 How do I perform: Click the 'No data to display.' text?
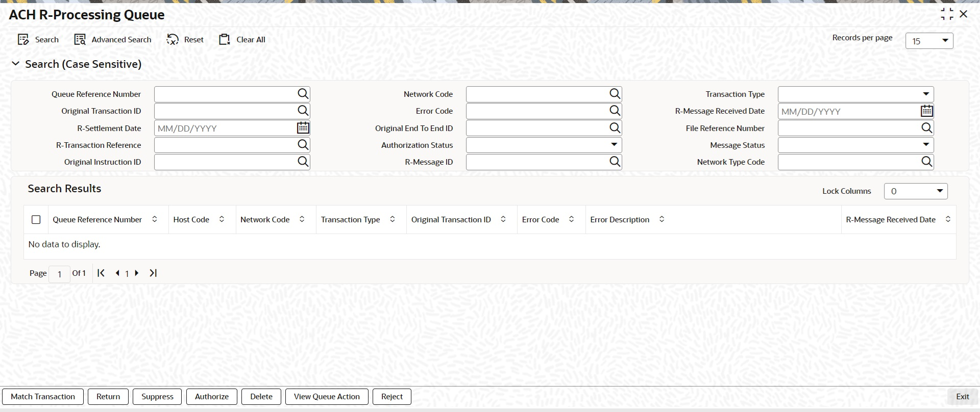pyautogui.click(x=64, y=244)
